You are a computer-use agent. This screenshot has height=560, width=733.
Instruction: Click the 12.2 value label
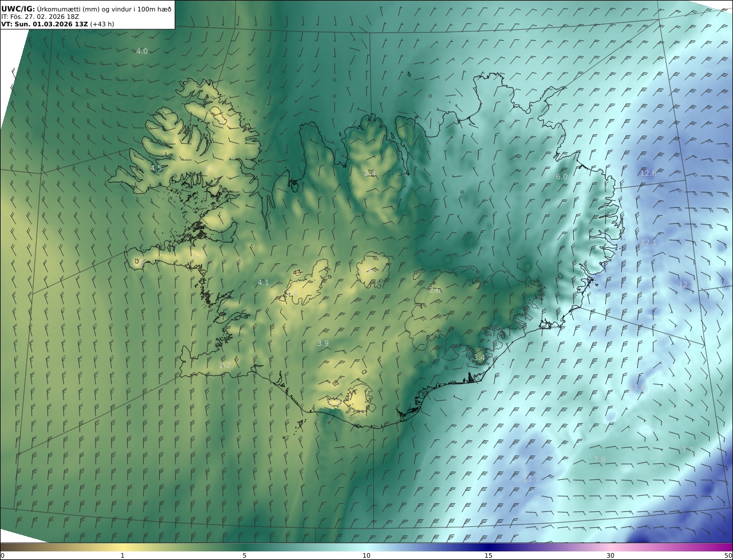(686, 285)
